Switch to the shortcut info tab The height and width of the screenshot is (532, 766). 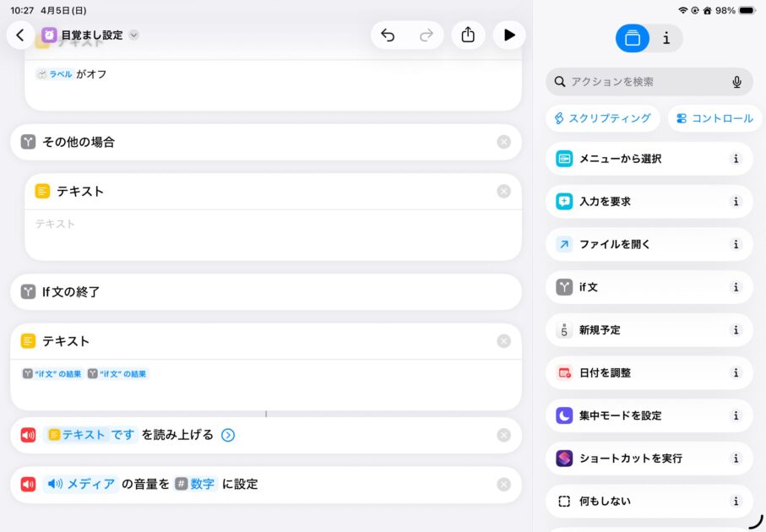(x=666, y=38)
